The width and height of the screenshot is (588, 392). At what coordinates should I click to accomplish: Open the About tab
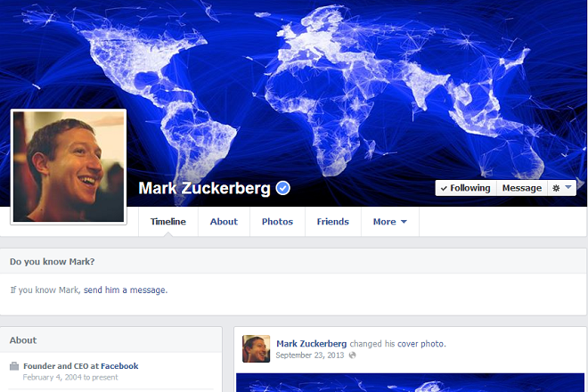coord(224,222)
